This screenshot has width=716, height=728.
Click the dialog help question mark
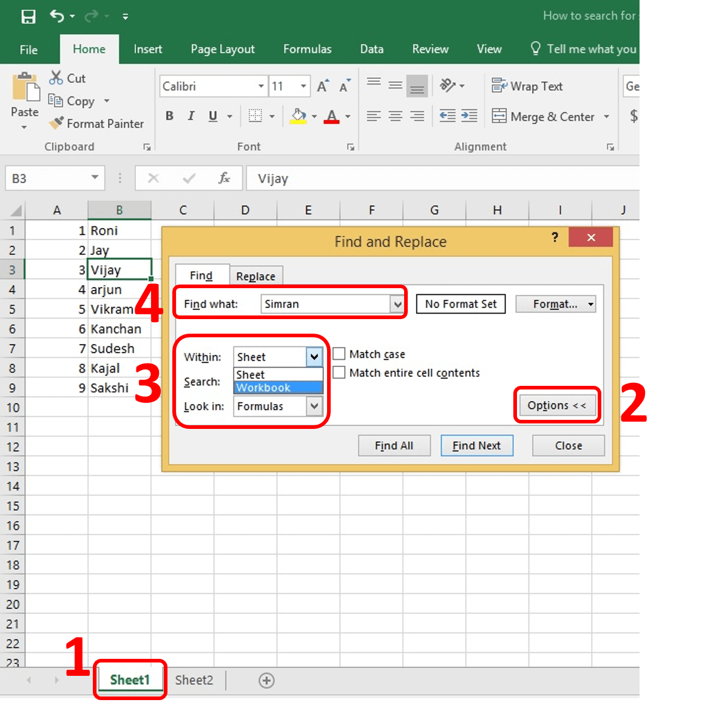555,237
